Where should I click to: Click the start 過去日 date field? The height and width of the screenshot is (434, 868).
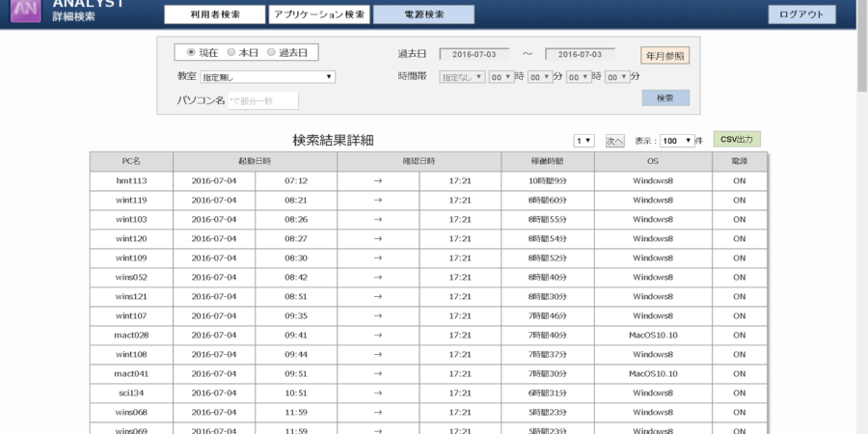tap(475, 54)
